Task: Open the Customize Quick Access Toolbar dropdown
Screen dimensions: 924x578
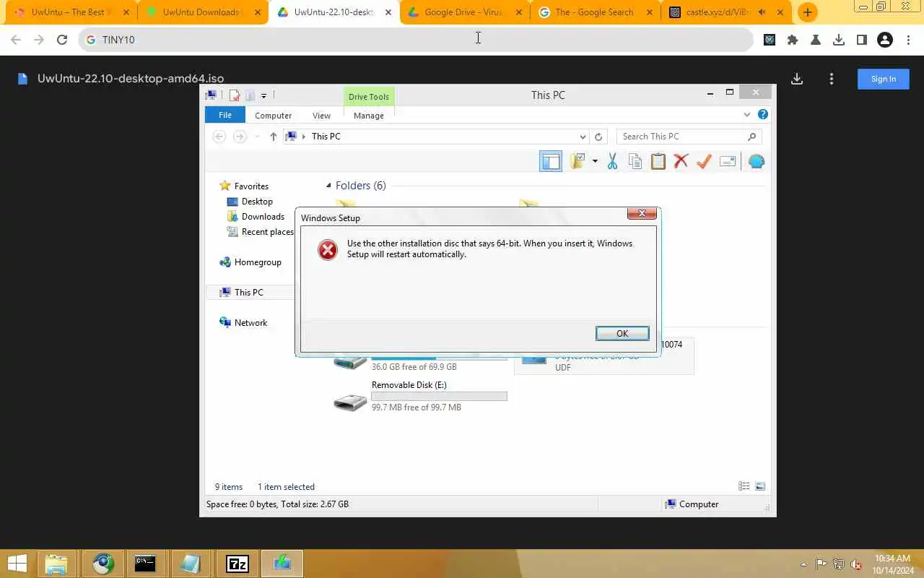Action: [264, 95]
